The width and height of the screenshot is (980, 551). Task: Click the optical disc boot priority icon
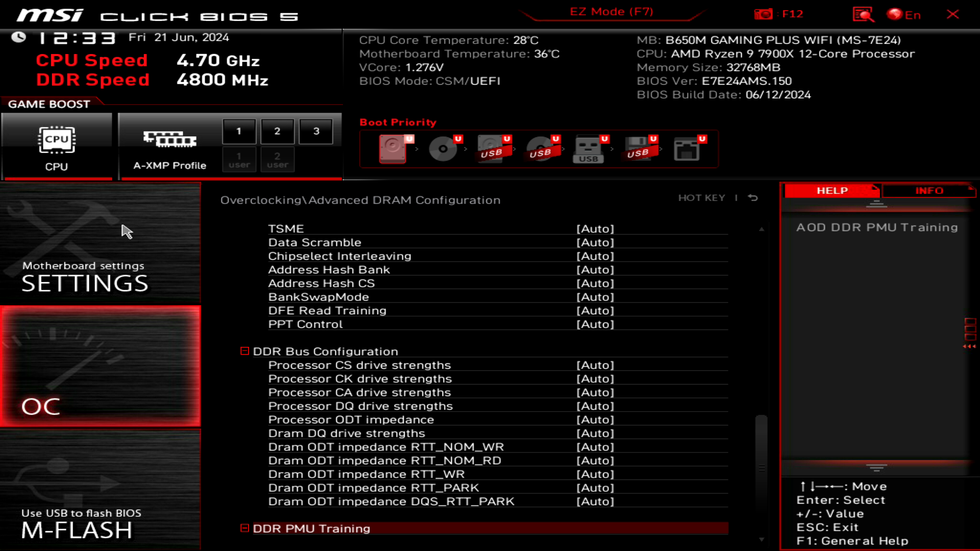[443, 148]
